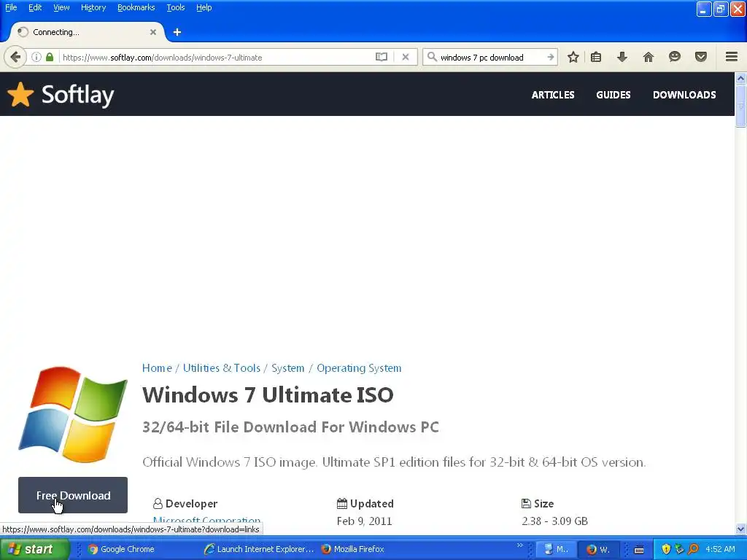Image resolution: width=747 pixels, height=560 pixels.
Task: Click the search box with windows 7 pc download
Action: tap(491, 57)
